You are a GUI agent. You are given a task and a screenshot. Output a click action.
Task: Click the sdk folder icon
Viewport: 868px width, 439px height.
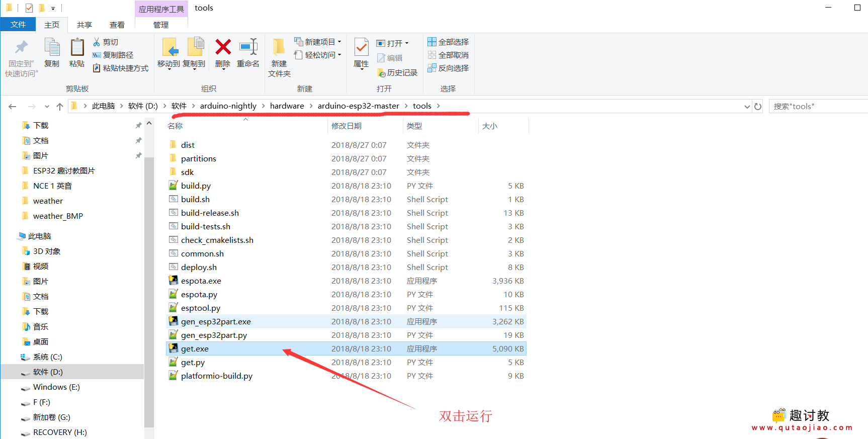click(173, 172)
